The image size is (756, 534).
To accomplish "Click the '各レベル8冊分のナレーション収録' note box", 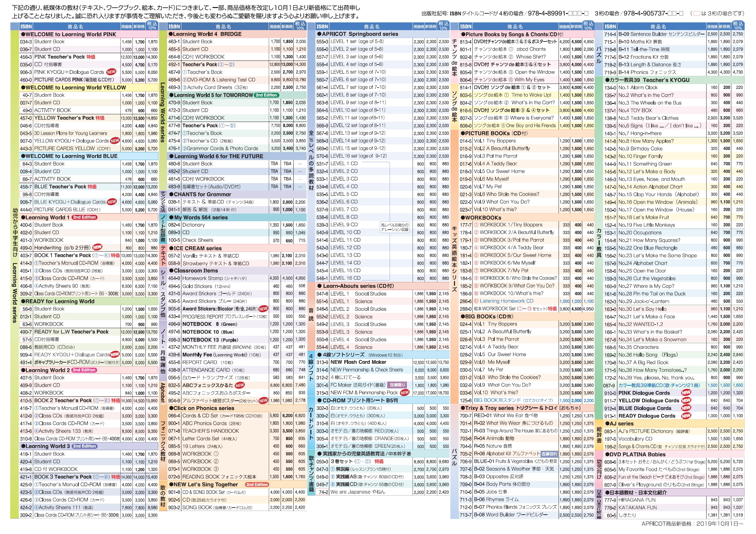I will 395,227.
